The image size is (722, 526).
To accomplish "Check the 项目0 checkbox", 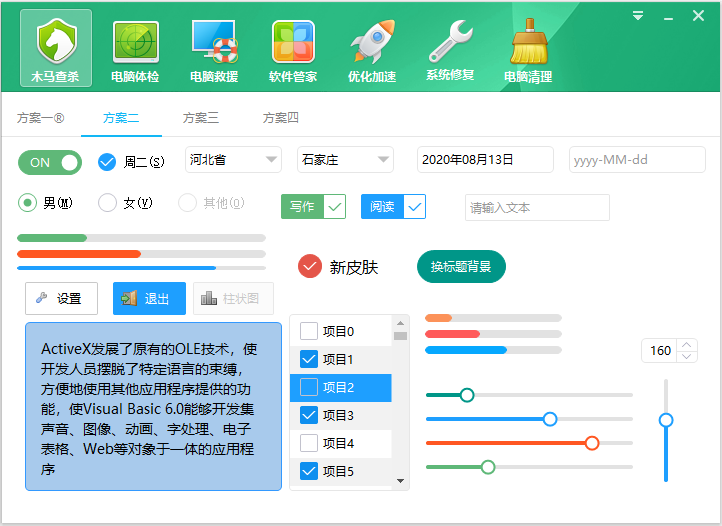I will pyautogui.click(x=309, y=331).
